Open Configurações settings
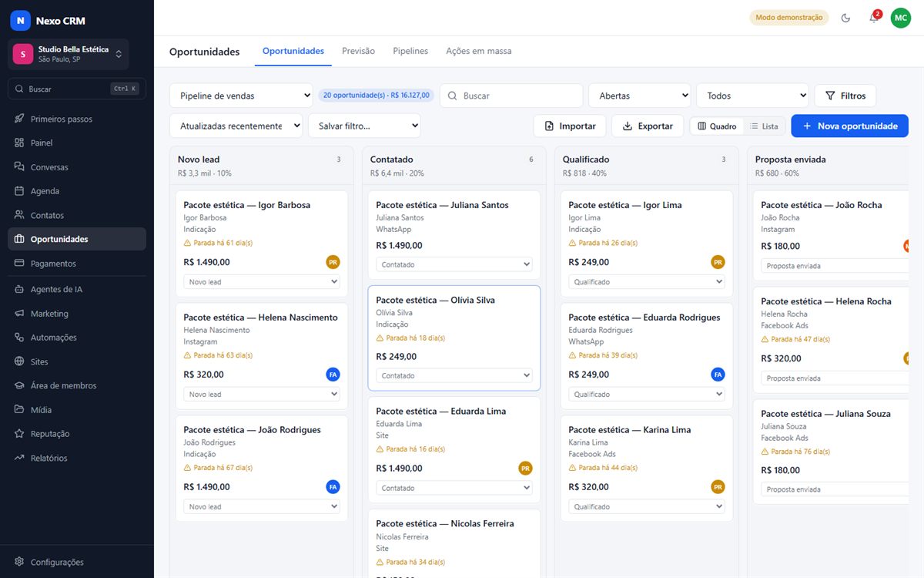The height and width of the screenshot is (578, 924). point(77,562)
